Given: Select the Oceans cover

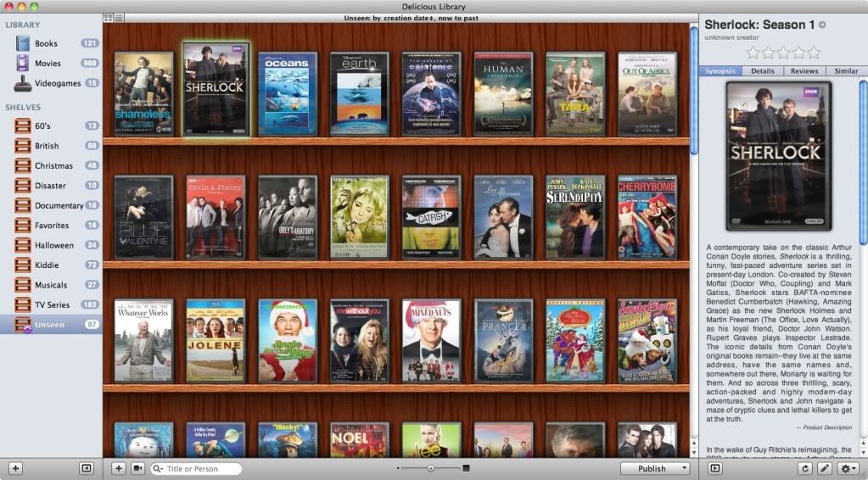Looking at the screenshot, I should tap(288, 94).
